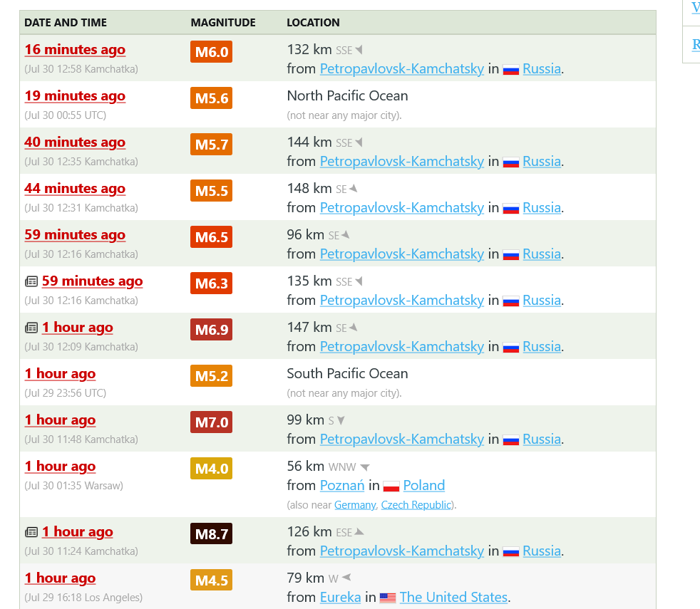Open the '1 hour ago' link in the M4.0 row
This screenshot has height=609, width=700.
(61, 467)
